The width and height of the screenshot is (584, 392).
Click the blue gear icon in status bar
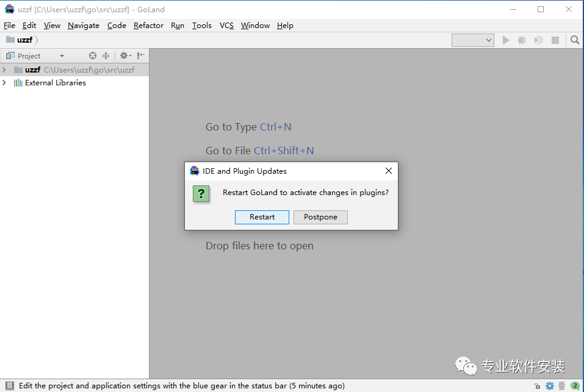[550, 386]
